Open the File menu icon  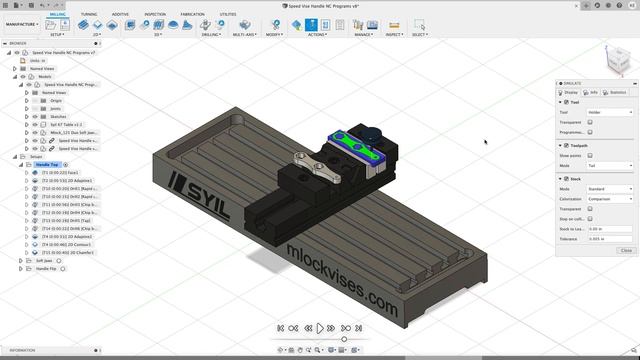17,5
